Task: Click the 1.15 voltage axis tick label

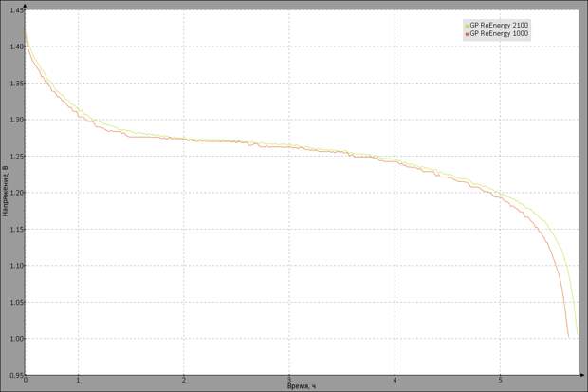Action: pos(15,230)
